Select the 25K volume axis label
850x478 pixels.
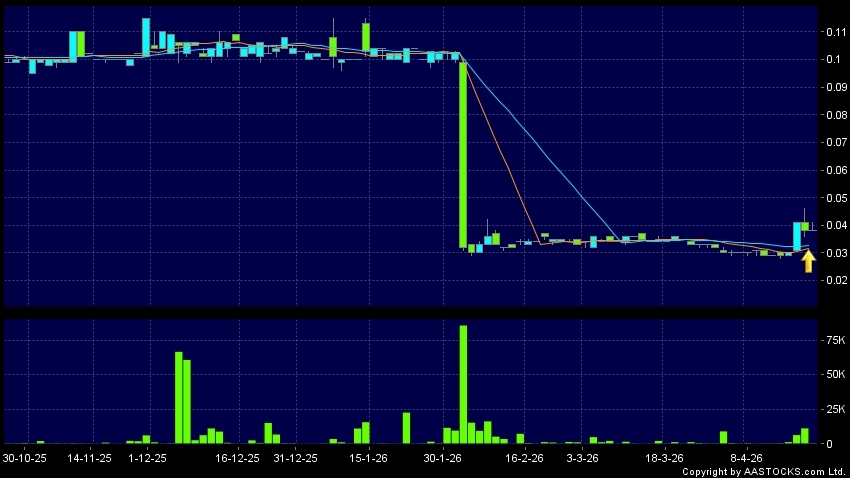coord(832,409)
